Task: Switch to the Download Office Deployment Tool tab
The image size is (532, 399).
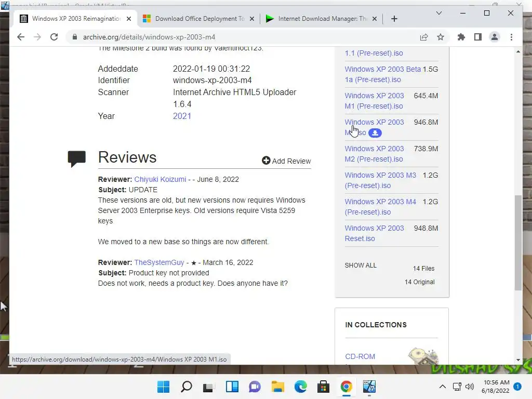Action: tap(199, 19)
